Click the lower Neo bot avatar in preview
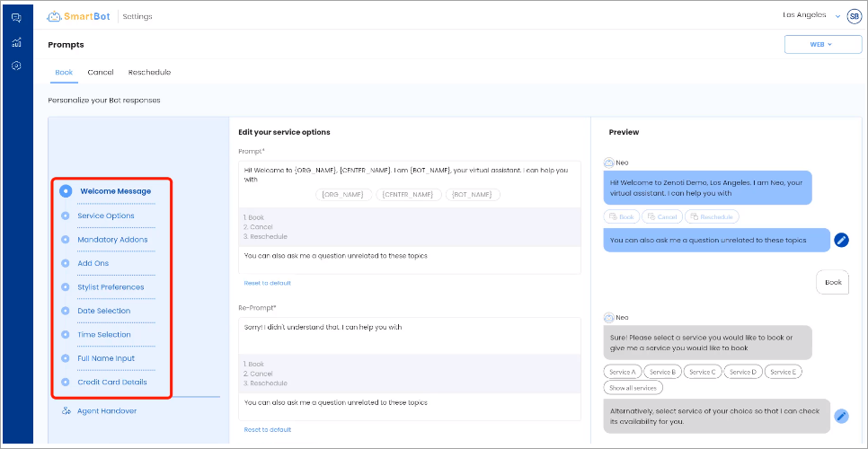The width and height of the screenshot is (868, 449). (x=608, y=318)
